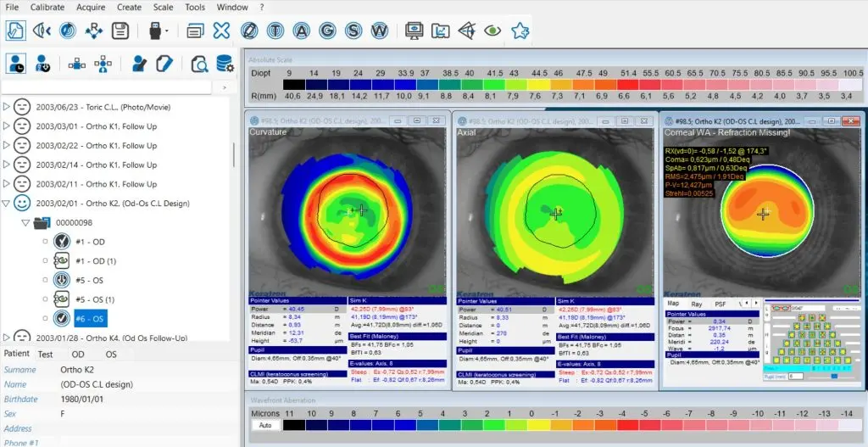Click the document search magnifier icon
The image size is (868, 447).
(199, 64)
